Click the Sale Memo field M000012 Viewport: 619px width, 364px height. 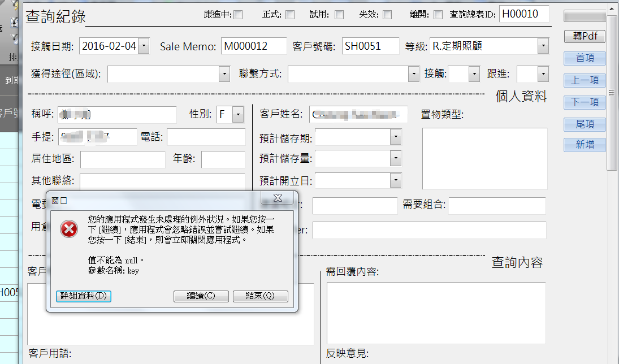tap(253, 46)
